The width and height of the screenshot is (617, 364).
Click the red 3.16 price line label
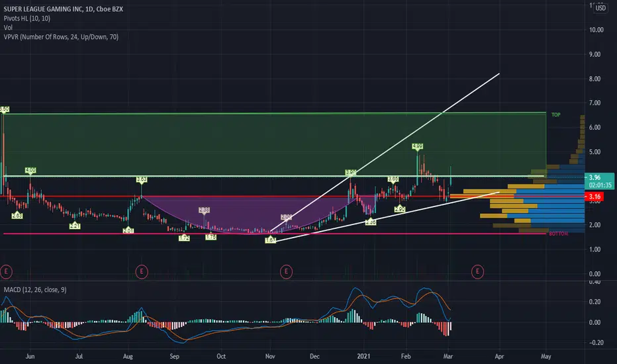594,197
